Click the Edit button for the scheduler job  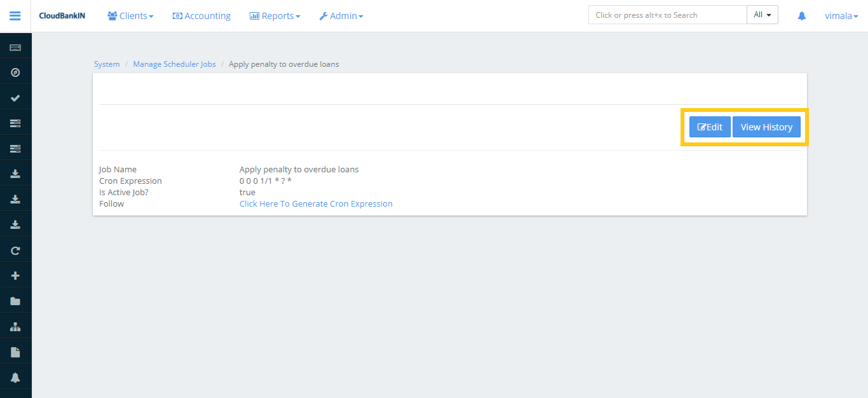pos(709,127)
